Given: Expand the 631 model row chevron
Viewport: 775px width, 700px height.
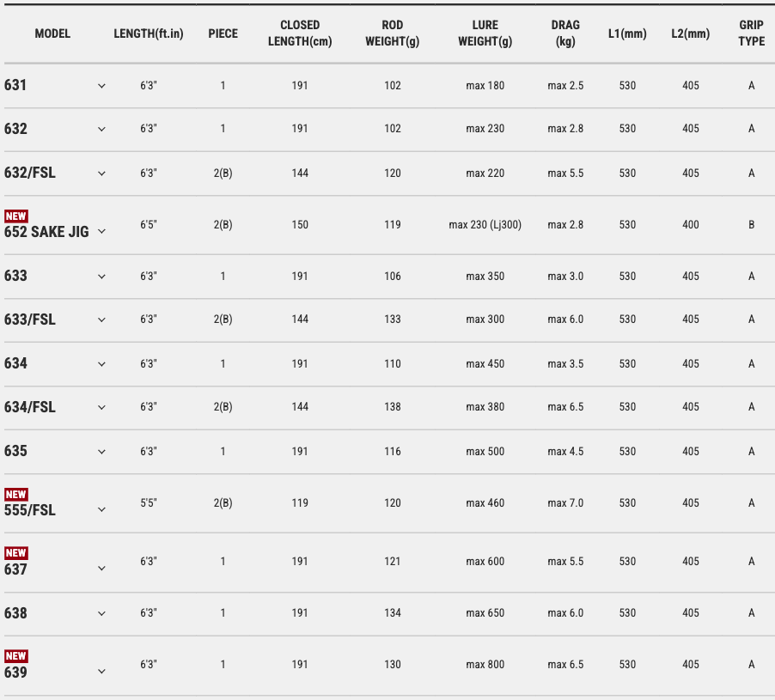Looking at the screenshot, I should click(x=101, y=86).
